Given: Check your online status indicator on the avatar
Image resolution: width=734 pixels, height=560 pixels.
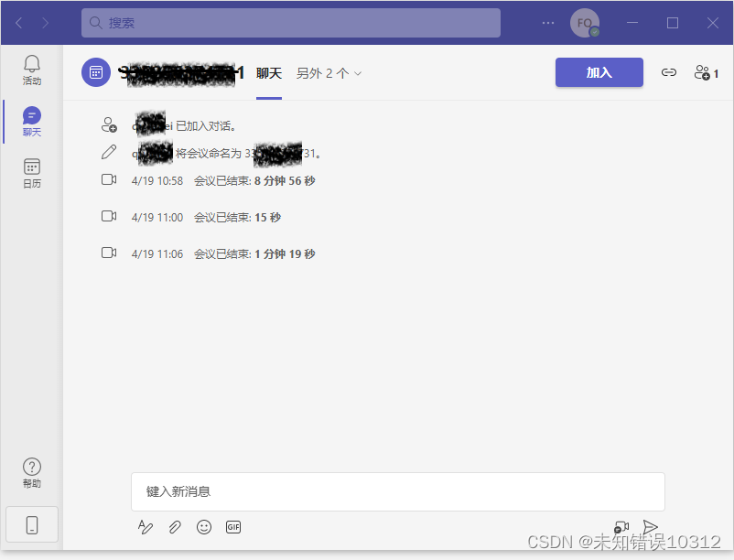Looking at the screenshot, I should (596, 31).
